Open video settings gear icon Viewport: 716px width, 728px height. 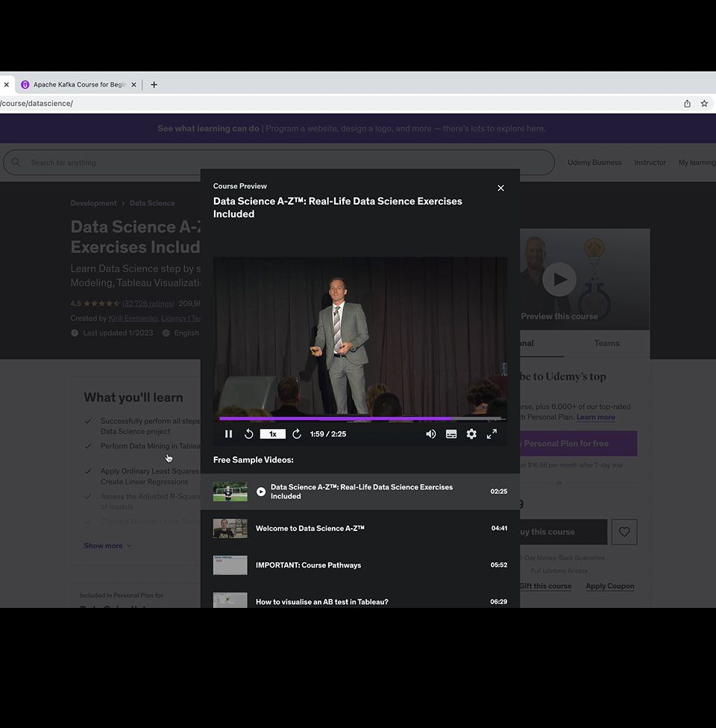[x=471, y=433]
